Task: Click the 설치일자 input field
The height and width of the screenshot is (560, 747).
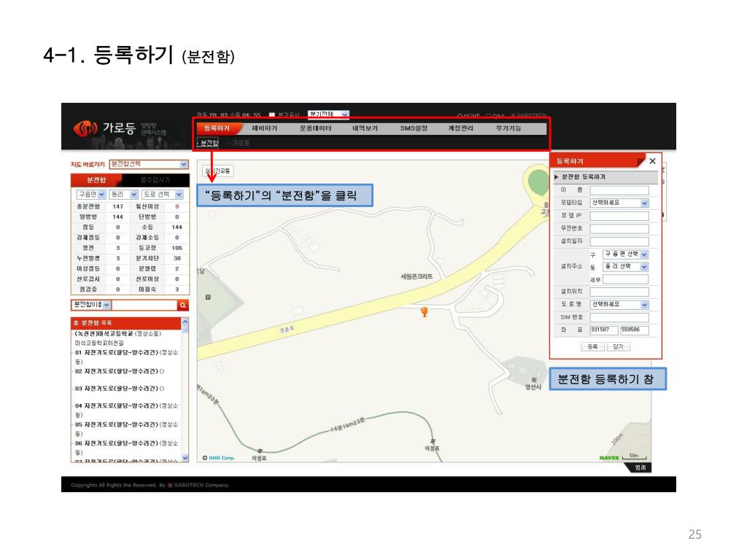Action: (619, 241)
